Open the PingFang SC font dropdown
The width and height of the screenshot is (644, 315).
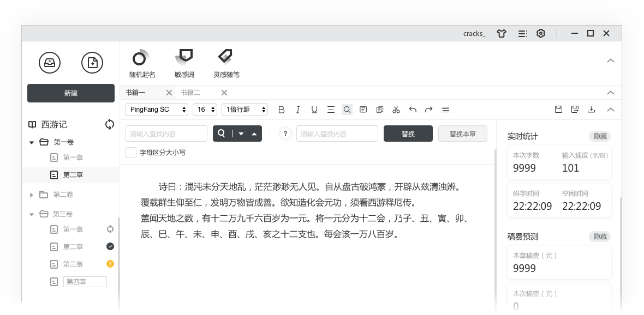point(157,109)
